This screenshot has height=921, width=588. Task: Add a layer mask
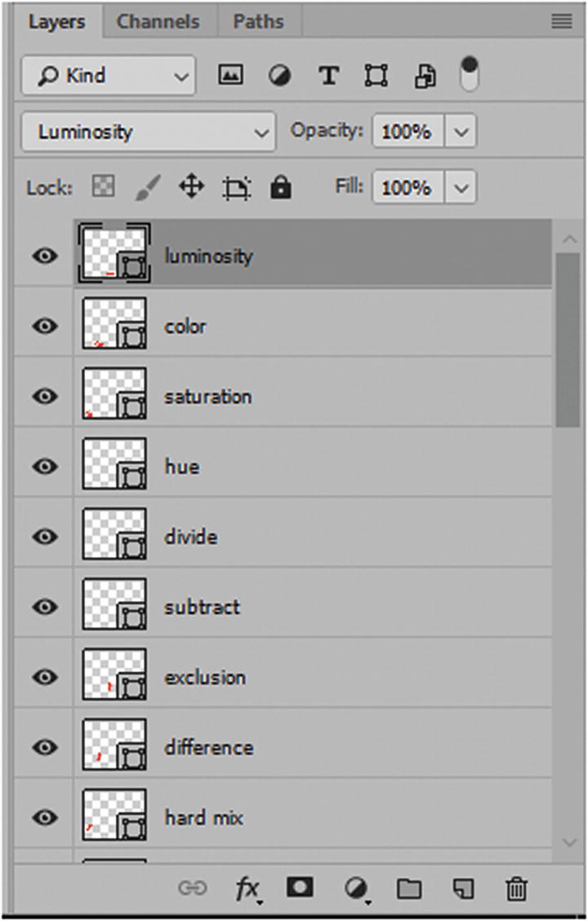[x=300, y=888]
